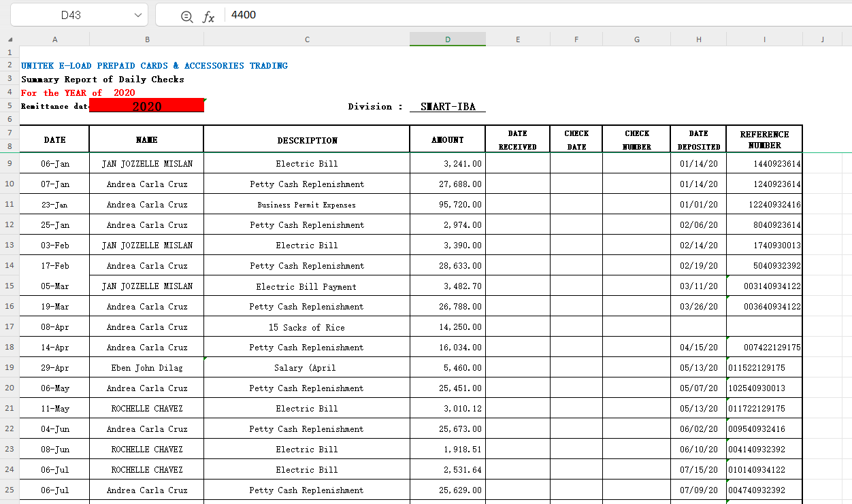The width and height of the screenshot is (852, 504).
Task: Click the AMOUNT column heading cell
Action: point(447,139)
